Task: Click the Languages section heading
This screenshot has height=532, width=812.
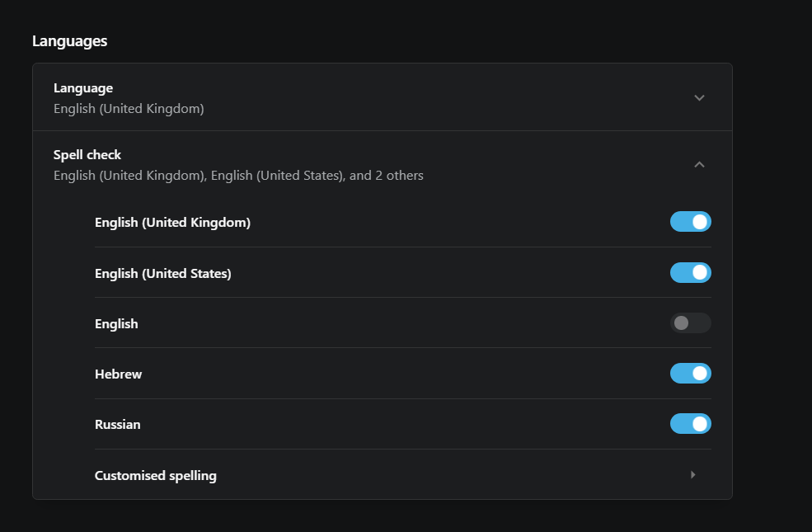Action: pos(70,41)
